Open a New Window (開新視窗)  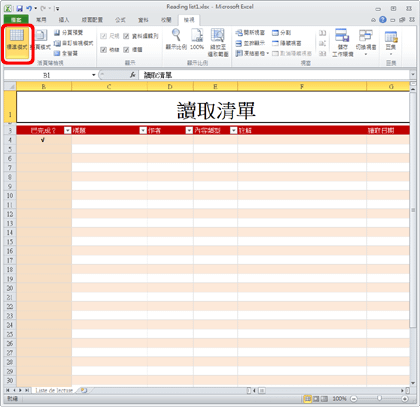coord(250,32)
